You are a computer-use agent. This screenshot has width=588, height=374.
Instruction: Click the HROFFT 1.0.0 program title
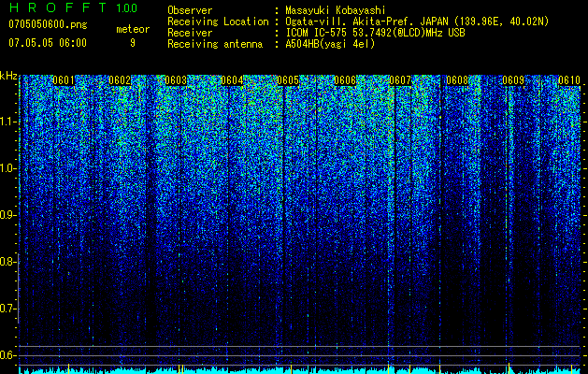point(73,7)
